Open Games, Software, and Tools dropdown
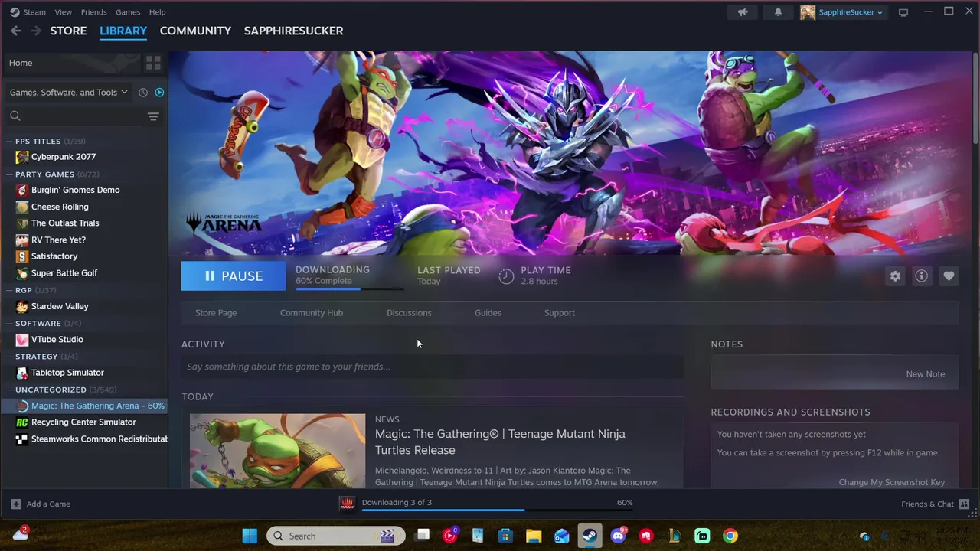Screen dimensions: 980x551 point(69,93)
